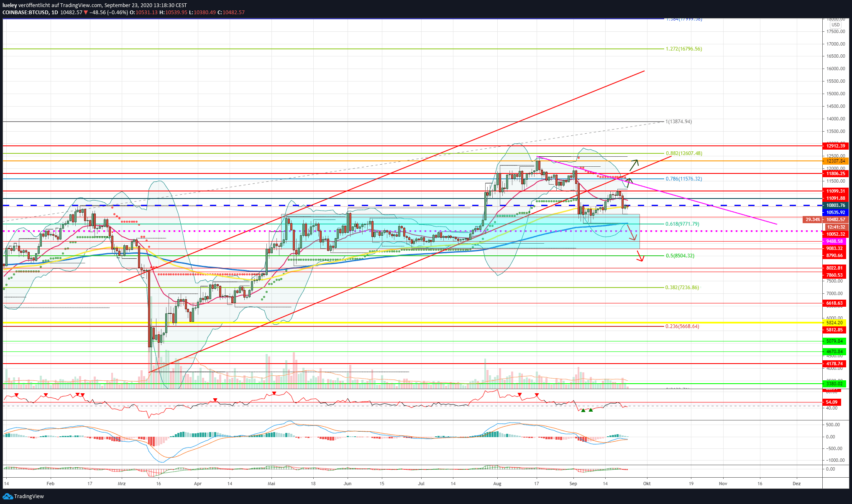Click the red 11806.25 price label
This screenshot has height=504, width=852.
(835, 173)
